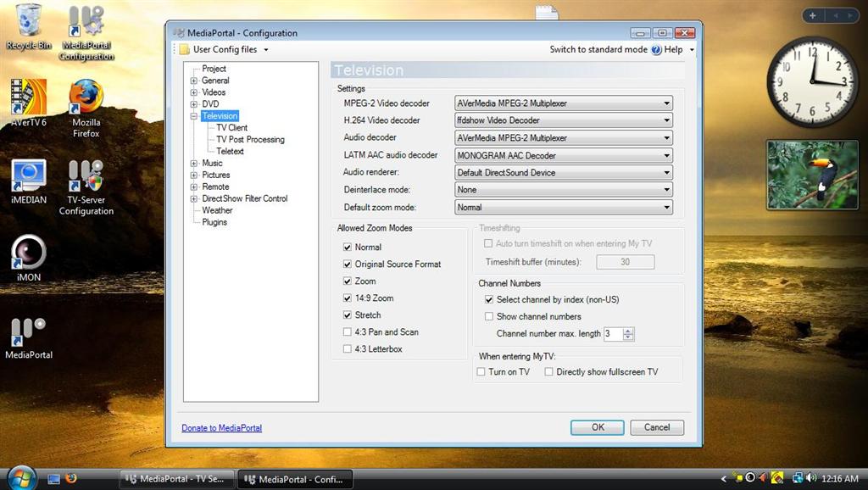Click the OK button

598,427
